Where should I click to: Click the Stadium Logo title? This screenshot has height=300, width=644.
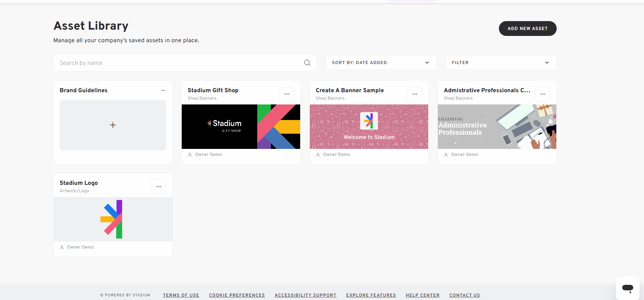click(x=79, y=183)
